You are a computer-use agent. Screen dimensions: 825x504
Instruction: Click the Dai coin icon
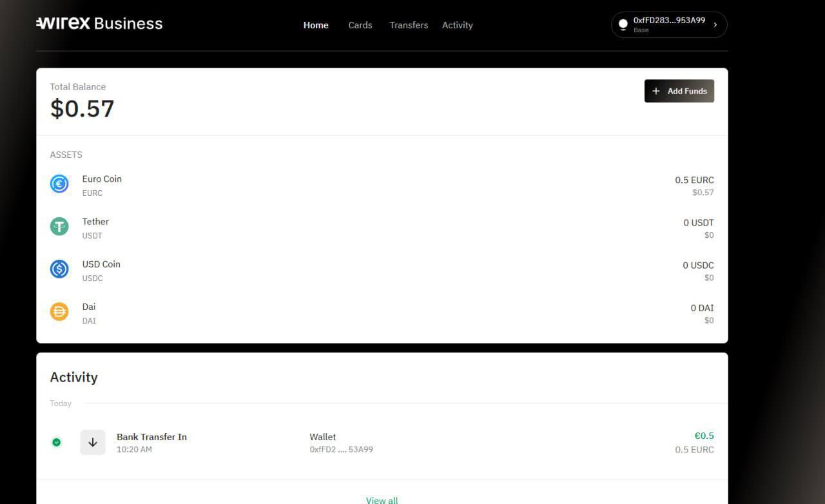tap(59, 312)
